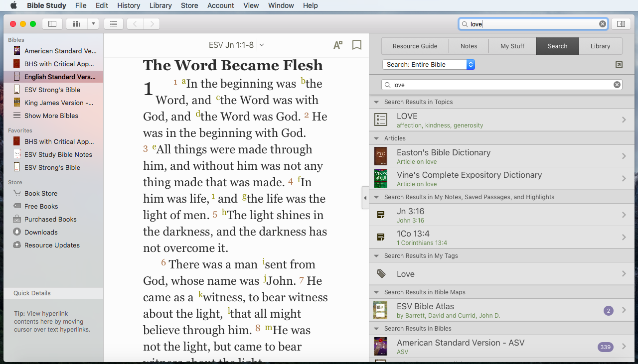Select the Search tab
Image resolution: width=638 pixels, height=364 pixels.
click(x=557, y=46)
